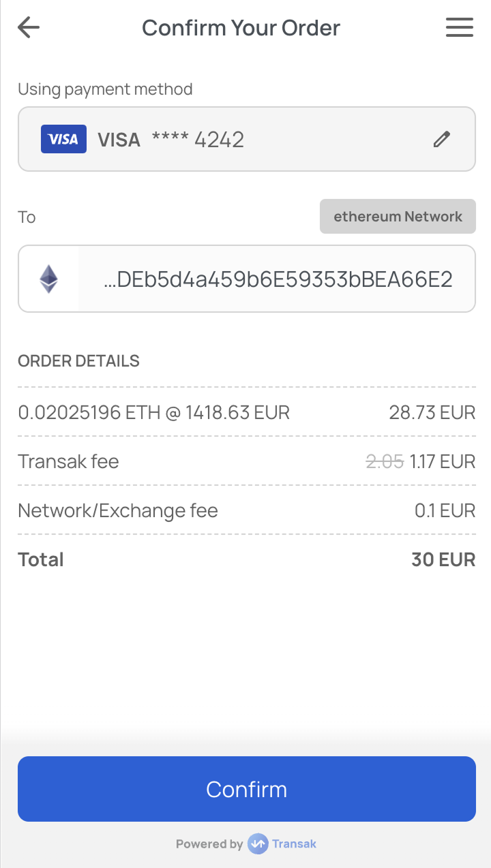This screenshot has height=868, width=491.
Task: Open the Transak link in footer
Action: click(x=294, y=843)
